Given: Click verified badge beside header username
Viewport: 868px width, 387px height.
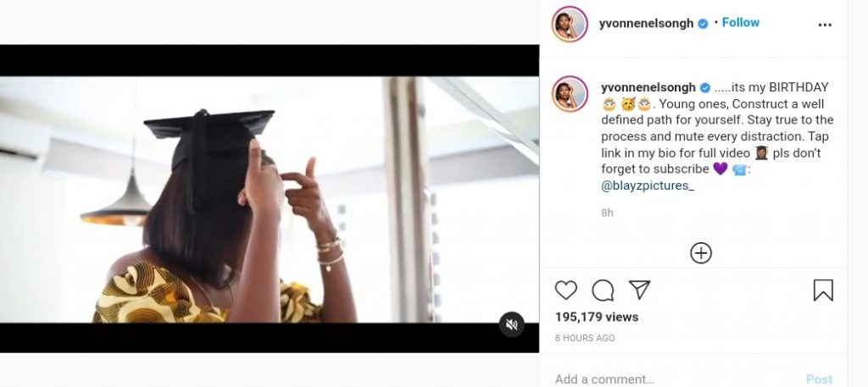Looking at the screenshot, I should tap(703, 24).
